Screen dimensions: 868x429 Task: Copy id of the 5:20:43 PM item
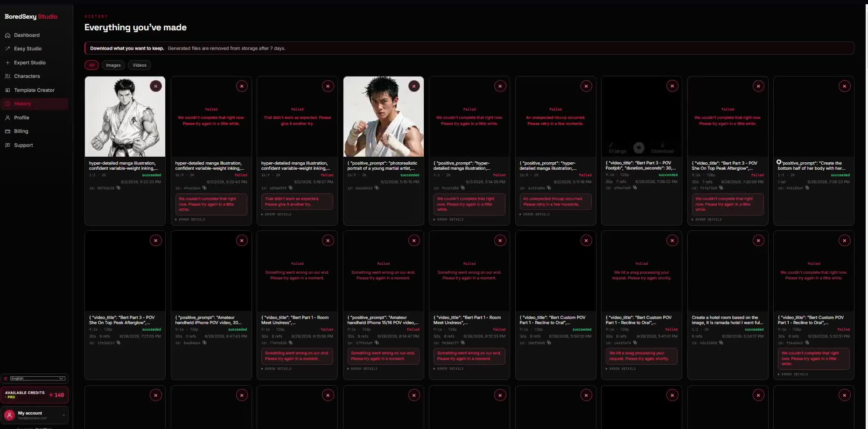click(204, 188)
